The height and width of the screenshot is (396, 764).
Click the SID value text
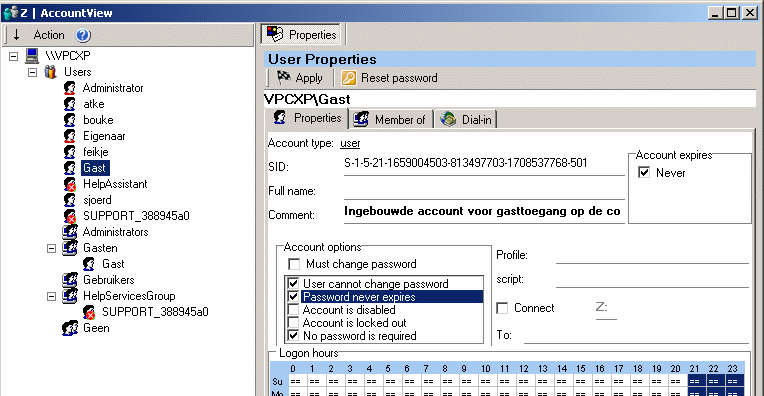pyautogui.click(x=465, y=163)
